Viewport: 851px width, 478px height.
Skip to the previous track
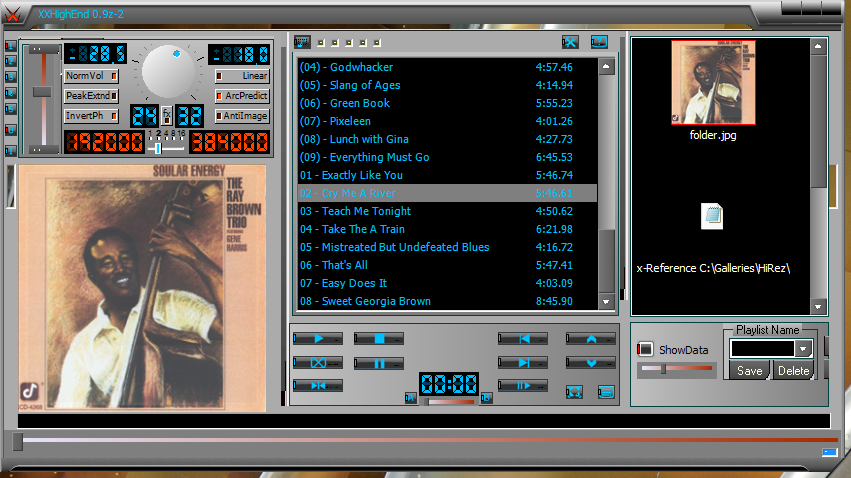coord(523,339)
